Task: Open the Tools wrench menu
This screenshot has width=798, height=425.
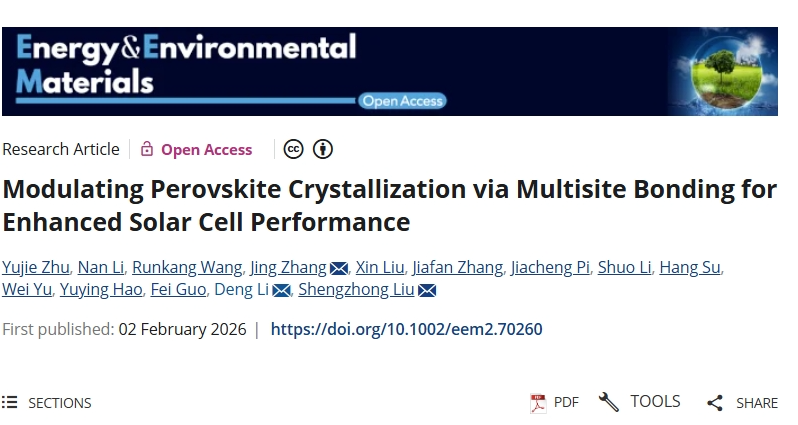Action: click(x=640, y=402)
